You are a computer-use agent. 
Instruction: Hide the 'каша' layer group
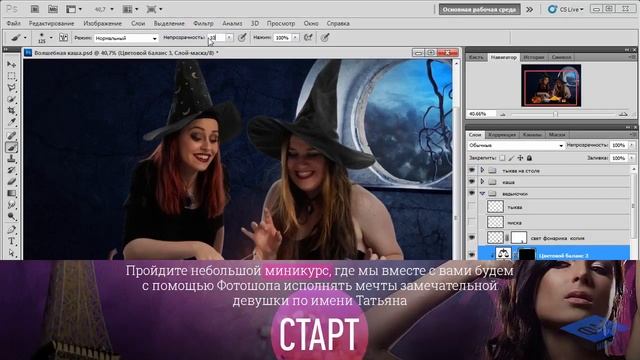point(472,182)
